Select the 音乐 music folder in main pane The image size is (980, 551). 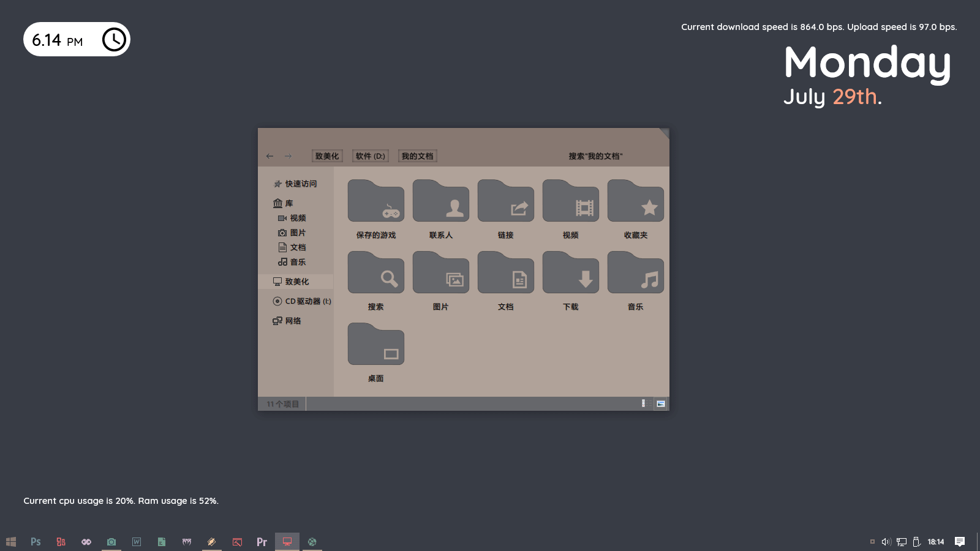click(x=635, y=274)
